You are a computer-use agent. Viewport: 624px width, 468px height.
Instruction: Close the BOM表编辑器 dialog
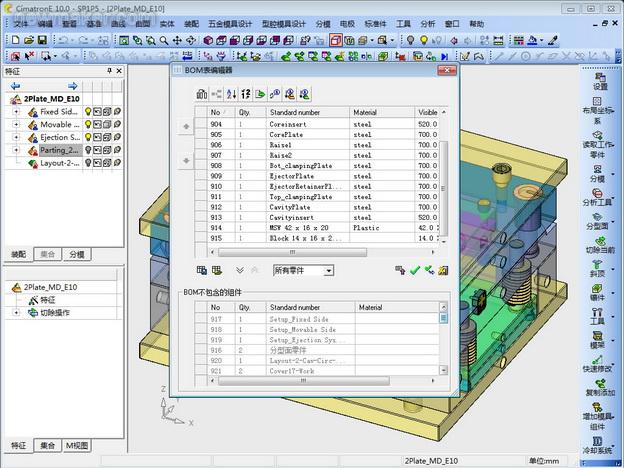(x=447, y=70)
